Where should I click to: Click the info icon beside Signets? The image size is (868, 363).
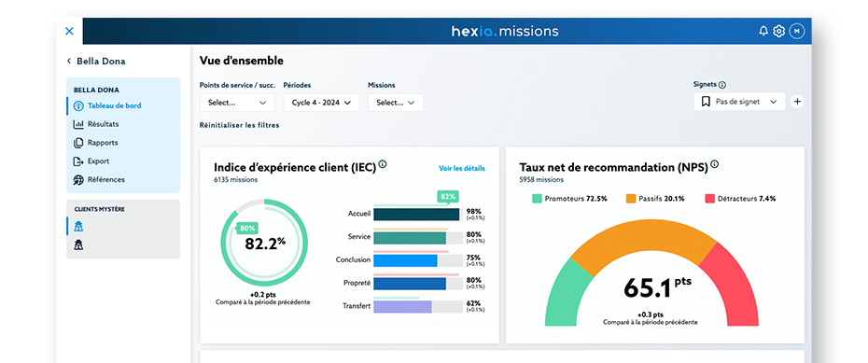pyautogui.click(x=722, y=85)
